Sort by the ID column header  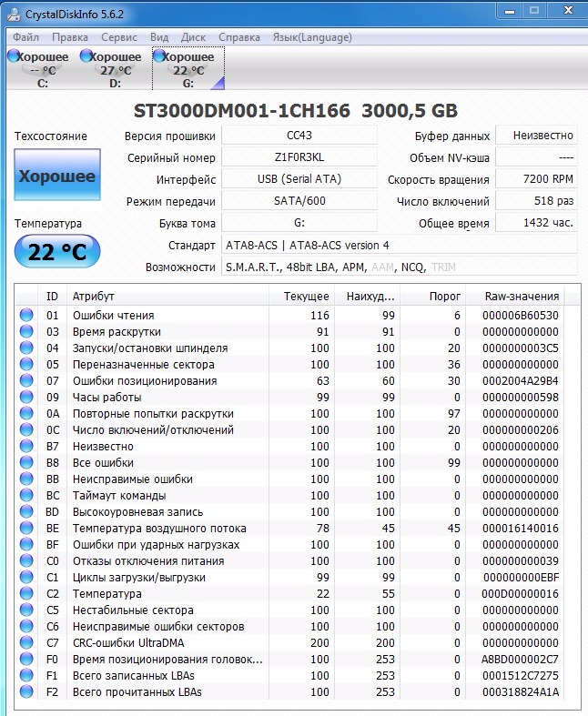(x=53, y=297)
